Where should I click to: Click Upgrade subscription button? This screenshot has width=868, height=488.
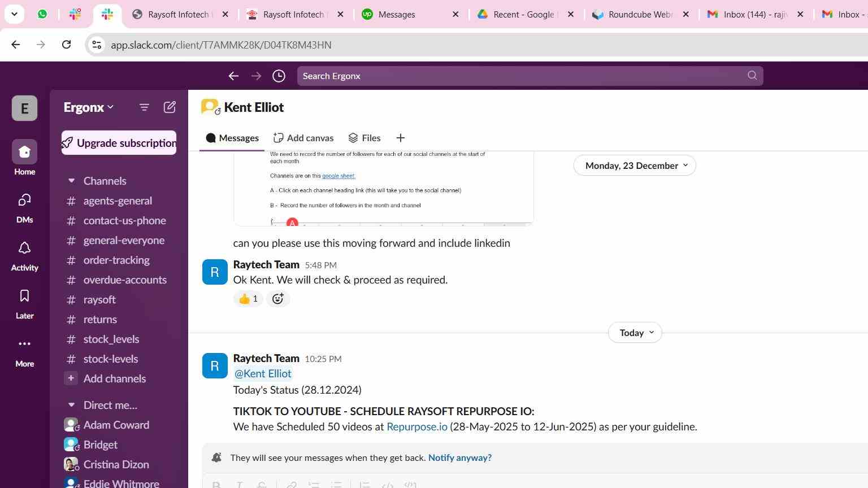pos(119,143)
